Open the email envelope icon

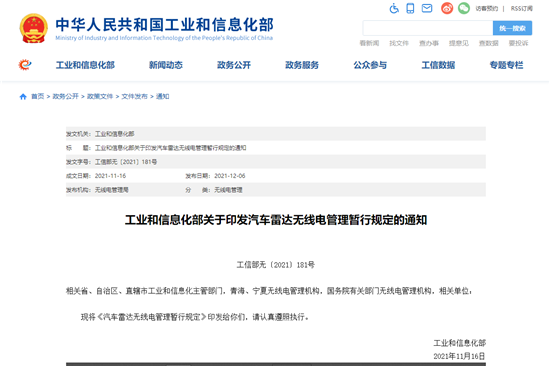pyautogui.click(x=427, y=8)
